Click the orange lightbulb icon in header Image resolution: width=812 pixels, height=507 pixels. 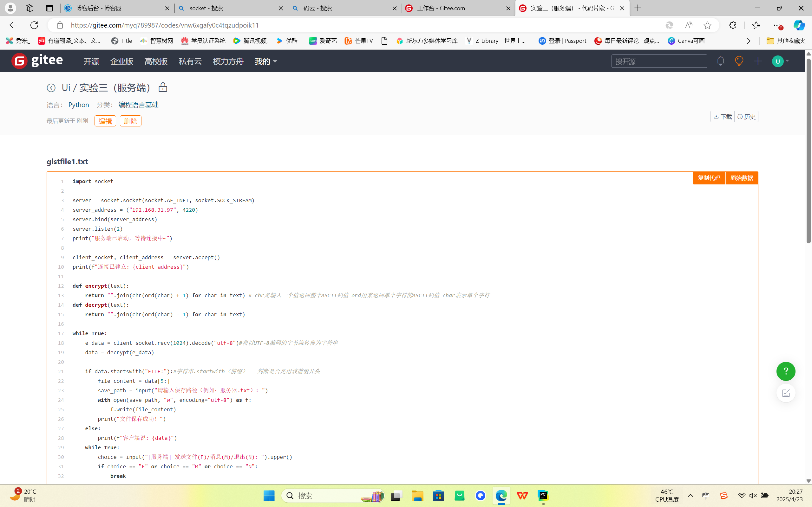coord(739,61)
